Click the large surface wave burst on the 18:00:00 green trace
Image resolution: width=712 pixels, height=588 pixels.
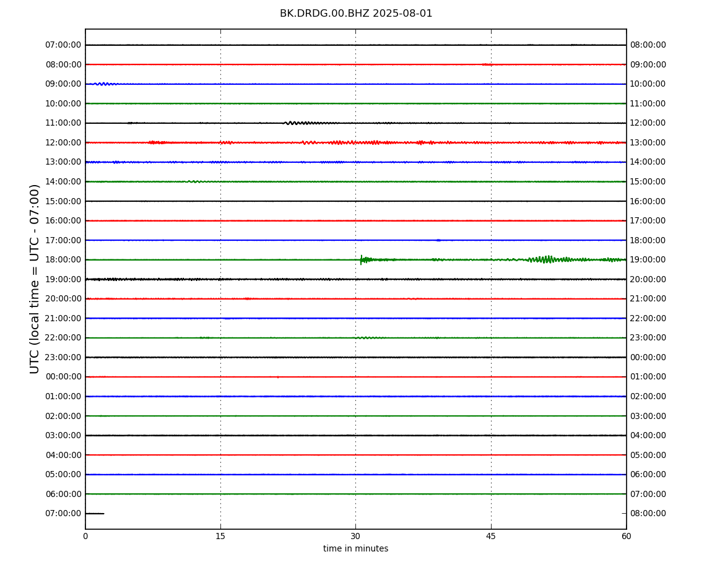point(548,260)
